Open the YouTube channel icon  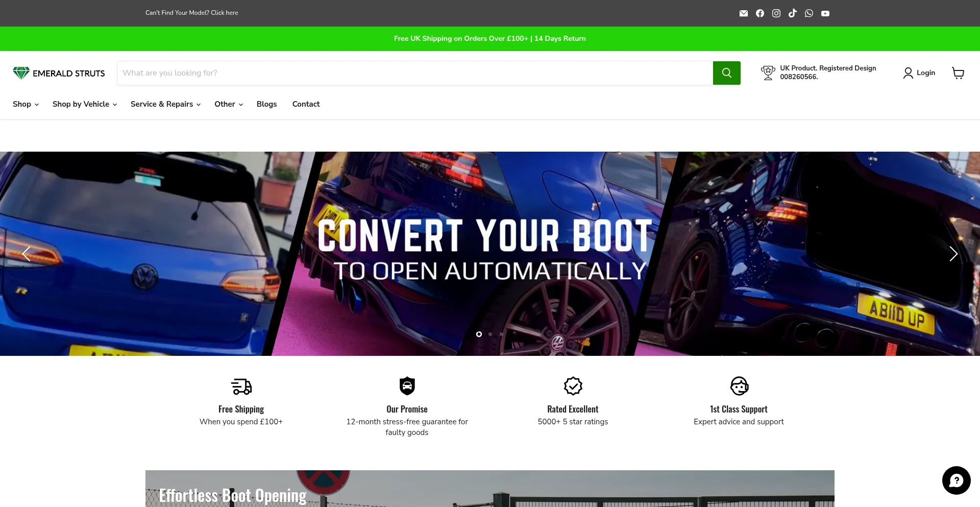825,13
